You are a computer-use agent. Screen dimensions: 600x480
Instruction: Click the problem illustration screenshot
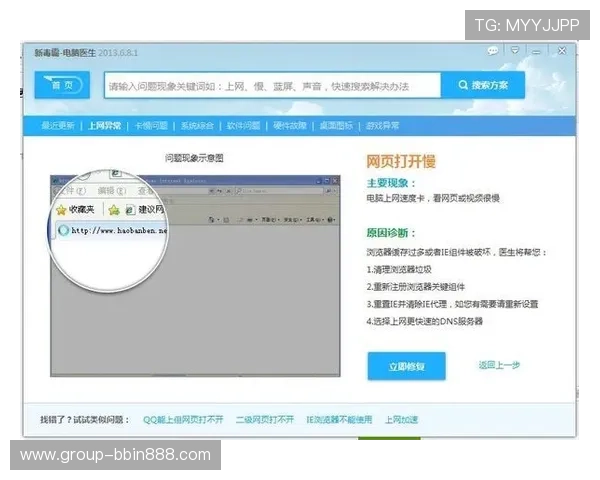[x=195, y=276]
